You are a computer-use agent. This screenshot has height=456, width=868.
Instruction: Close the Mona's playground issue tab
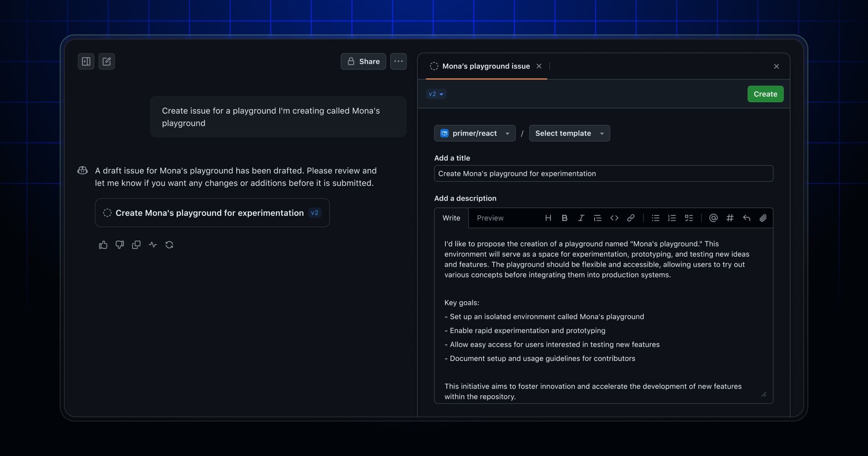pos(539,66)
